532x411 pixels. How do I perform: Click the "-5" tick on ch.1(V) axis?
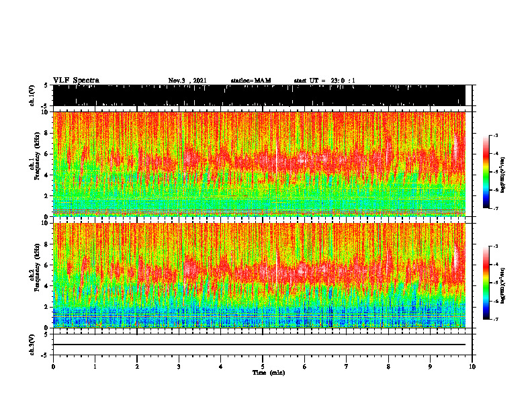pos(45,105)
